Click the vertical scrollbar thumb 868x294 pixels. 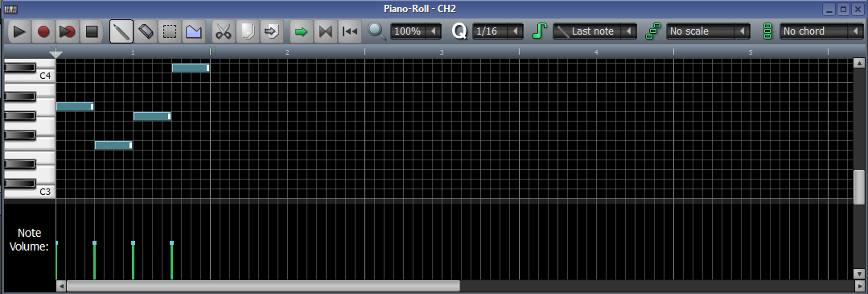[x=859, y=187]
